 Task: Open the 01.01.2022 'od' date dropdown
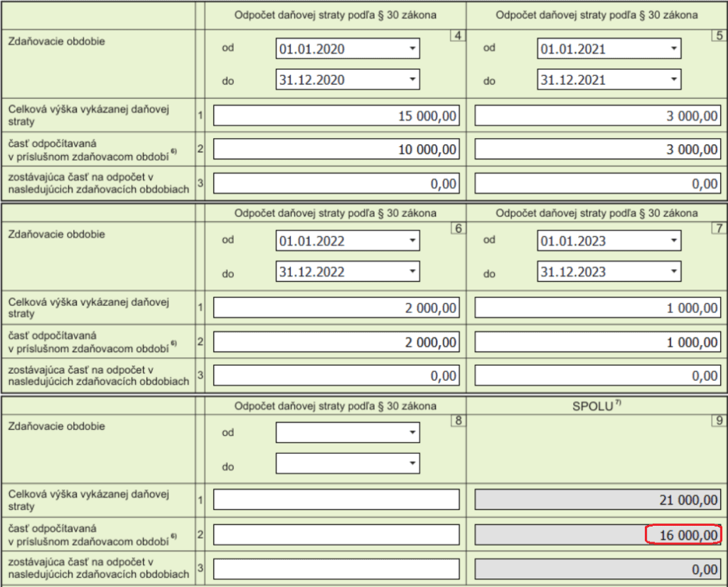412,241
